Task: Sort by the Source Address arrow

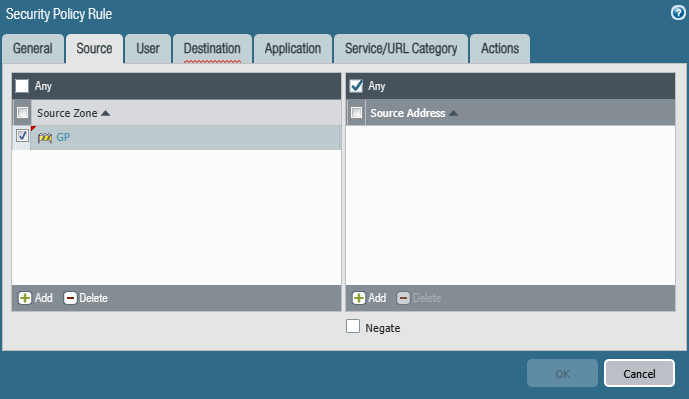Action: pyautogui.click(x=453, y=113)
